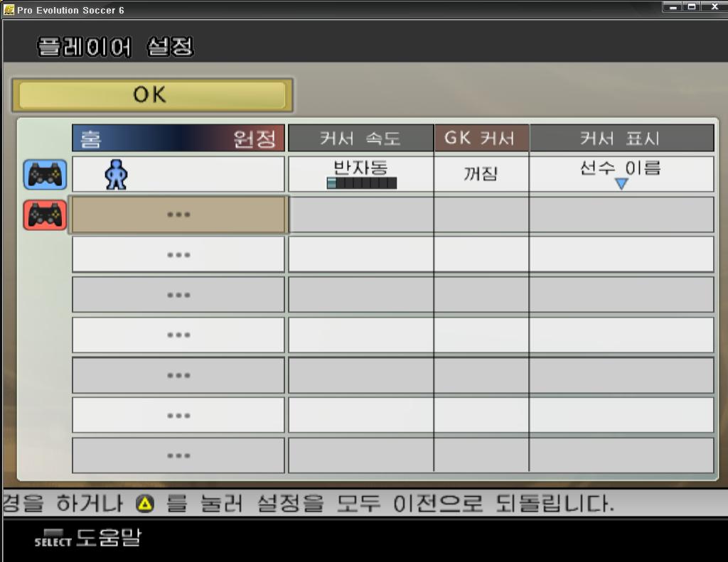Click the OK button

(152, 95)
